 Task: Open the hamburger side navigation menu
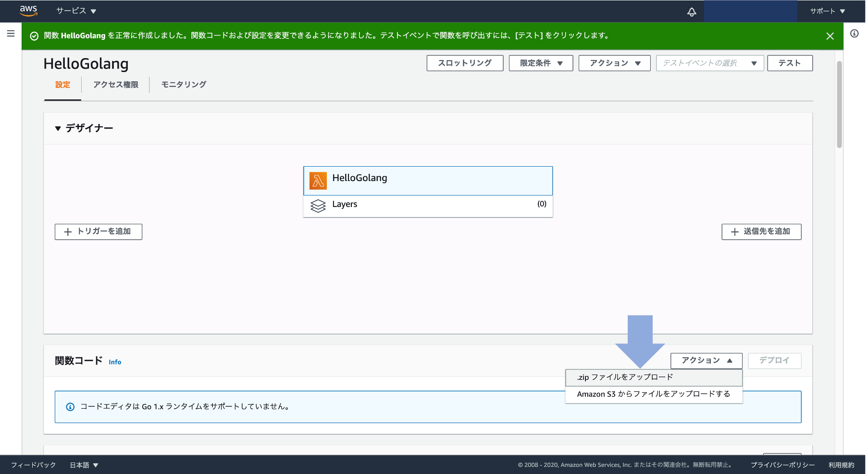pos(11,34)
